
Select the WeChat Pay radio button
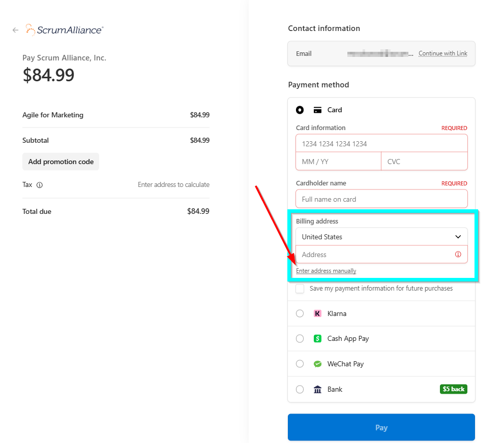300,364
